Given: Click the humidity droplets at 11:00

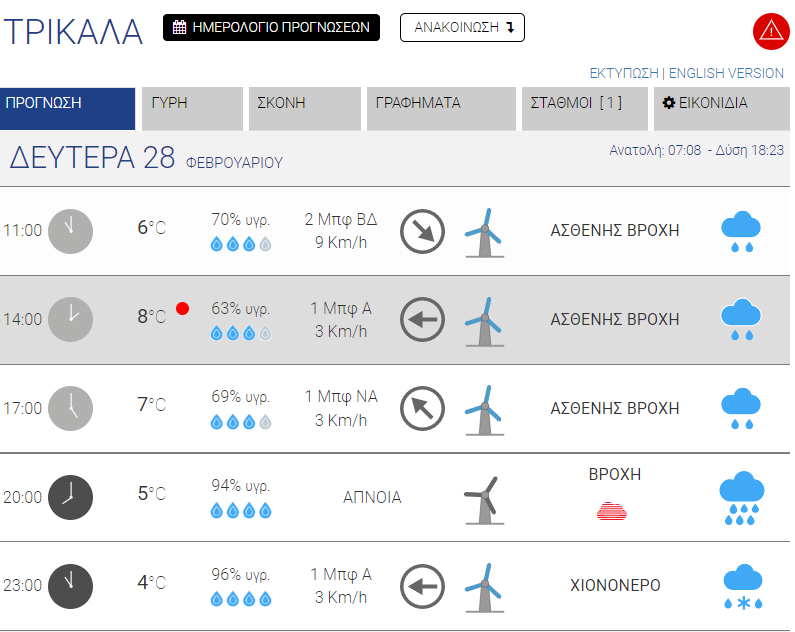Looking at the screenshot, I should tap(241, 243).
